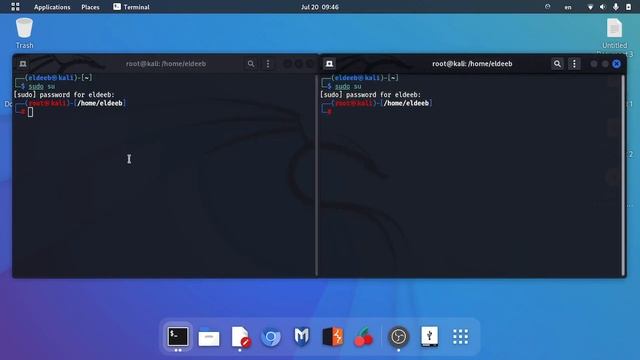This screenshot has height=360, width=640.
Task: Switch the 'en' keyboard layout indicator
Action: [568, 7]
